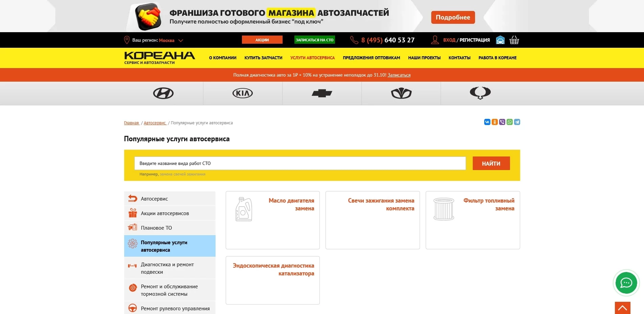Open Акции автосервисов in sidebar
The height and width of the screenshot is (314, 644).
coord(165,213)
